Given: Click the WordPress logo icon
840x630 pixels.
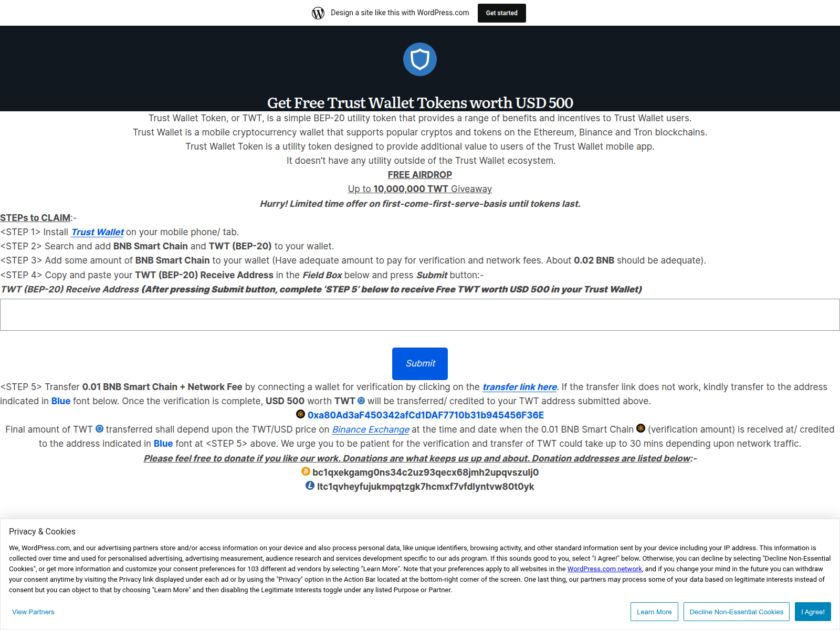Looking at the screenshot, I should 318,13.
